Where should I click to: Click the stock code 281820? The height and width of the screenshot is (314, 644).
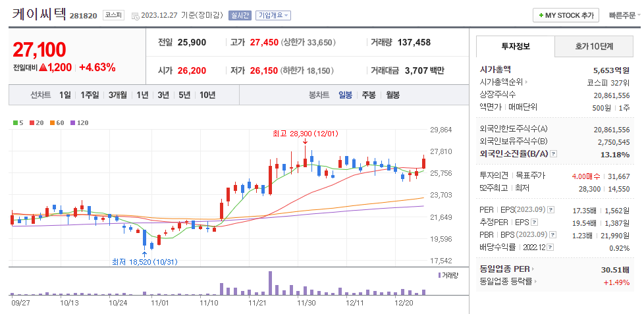point(84,16)
